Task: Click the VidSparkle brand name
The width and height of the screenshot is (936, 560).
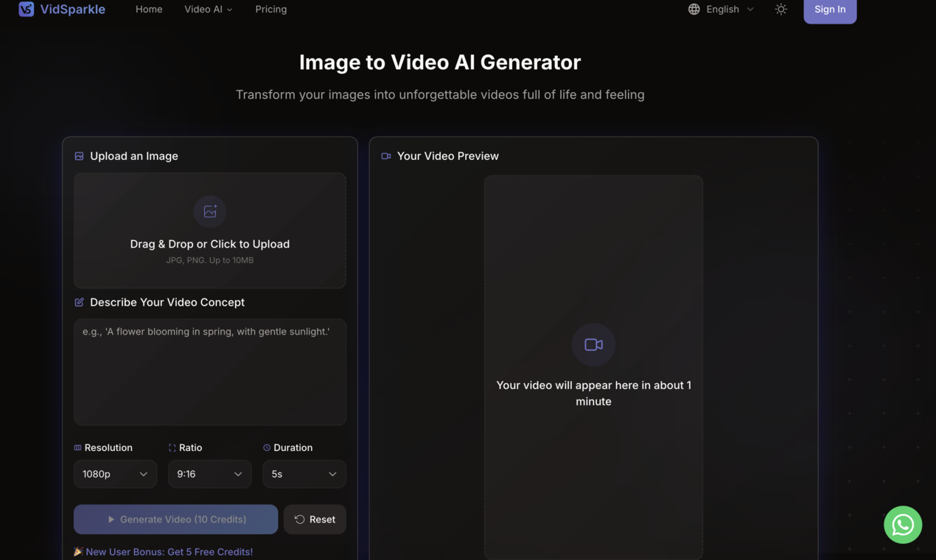Action: 72,10
